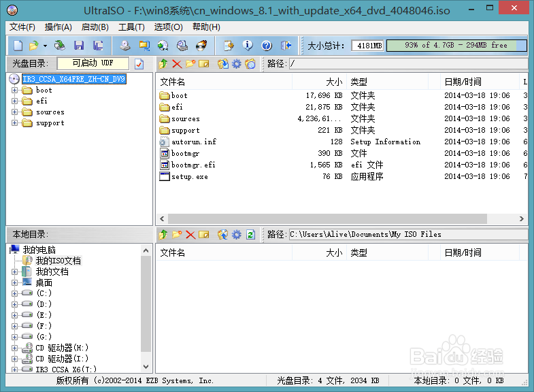Screen dimensions: 534x392
Task: Click gear properties icon in disc pane
Action: [237, 64]
